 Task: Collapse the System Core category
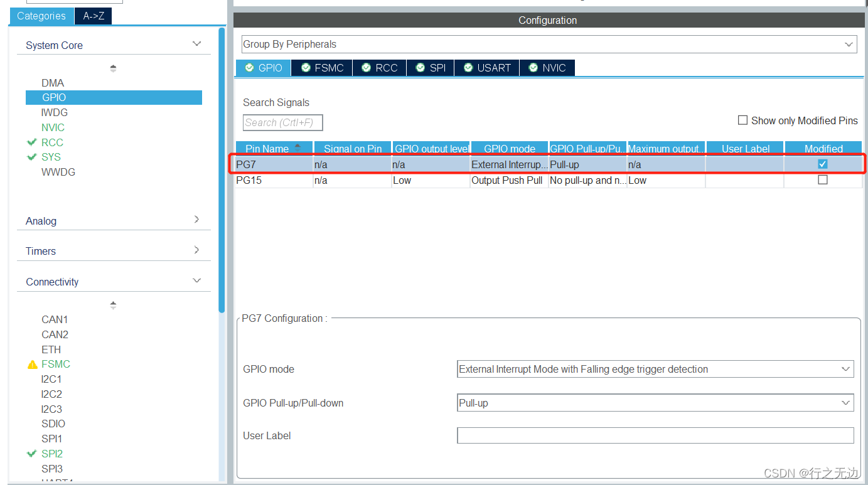click(x=196, y=44)
